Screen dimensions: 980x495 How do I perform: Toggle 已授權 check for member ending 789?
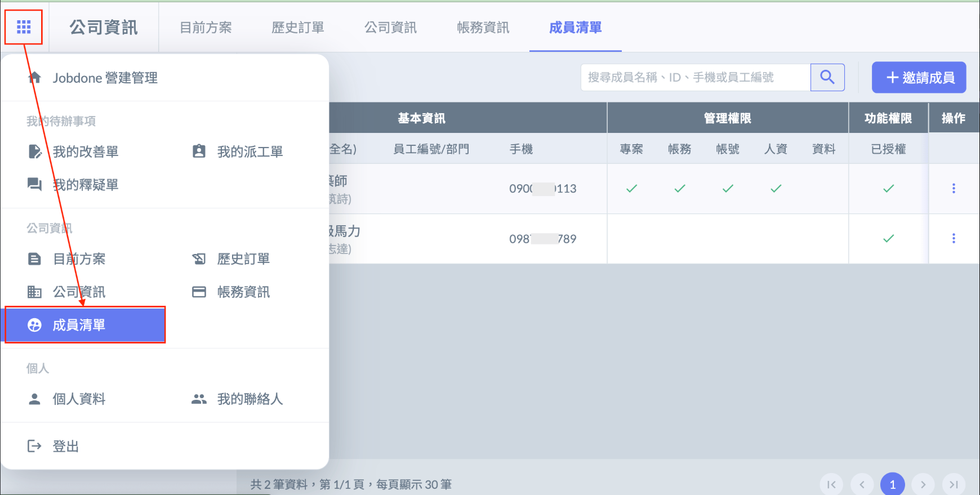[x=889, y=239]
